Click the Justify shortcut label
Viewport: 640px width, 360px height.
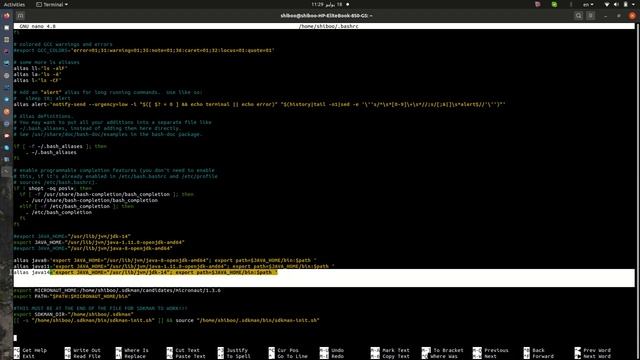point(237,350)
